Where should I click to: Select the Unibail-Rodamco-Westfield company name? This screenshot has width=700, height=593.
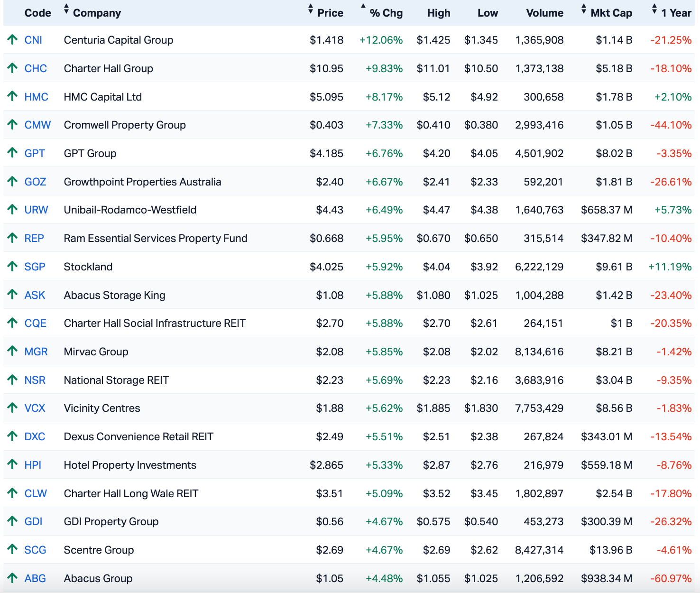pyautogui.click(x=130, y=210)
